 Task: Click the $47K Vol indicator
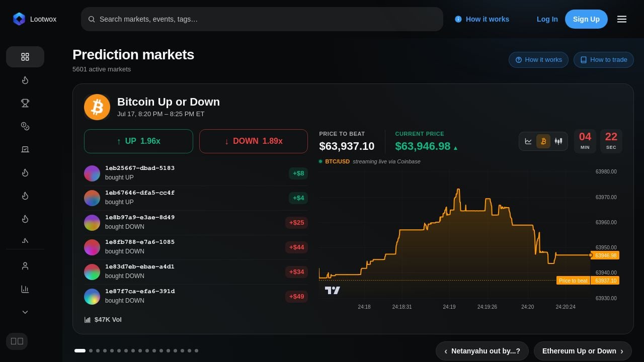pos(103,320)
